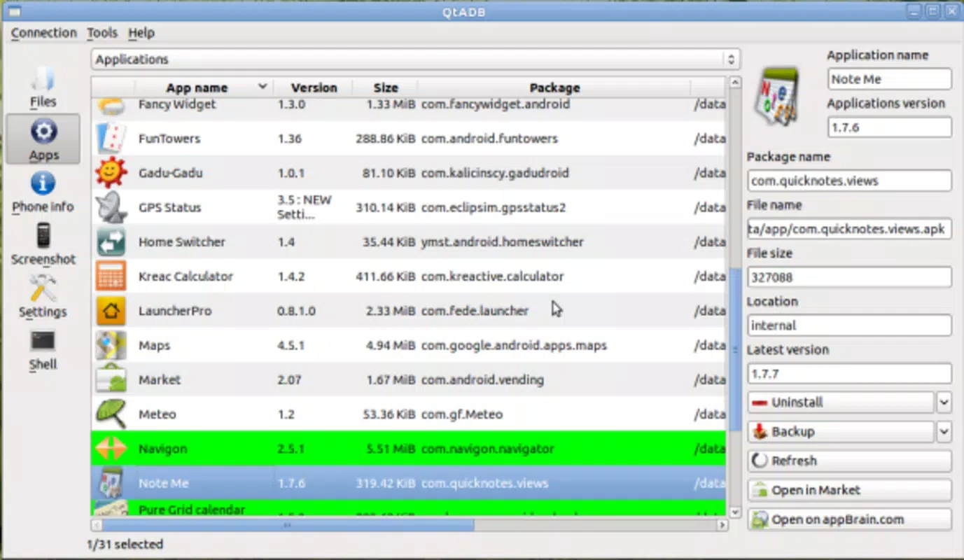Sort by the Package column header
Screen dimensions: 964x560
coord(554,87)
